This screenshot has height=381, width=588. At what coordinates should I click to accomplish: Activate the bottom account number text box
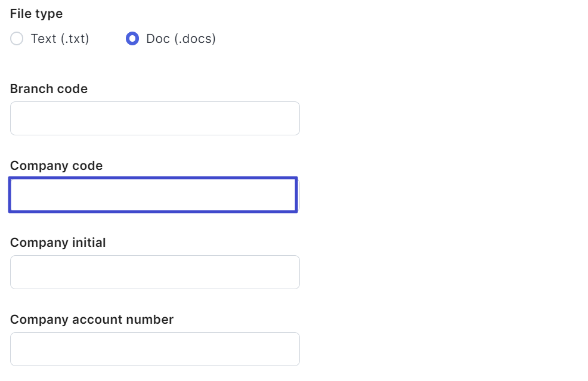[x=154, y=349]
